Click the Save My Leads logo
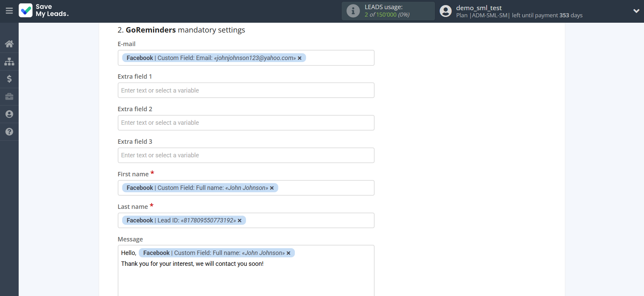This screenshot has height=296, width=644. pos(44,11)
